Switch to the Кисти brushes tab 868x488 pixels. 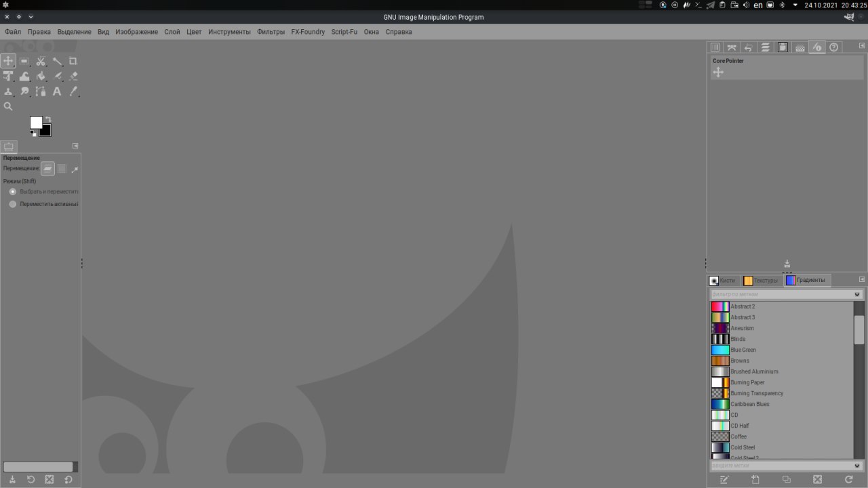coord(723,281)
